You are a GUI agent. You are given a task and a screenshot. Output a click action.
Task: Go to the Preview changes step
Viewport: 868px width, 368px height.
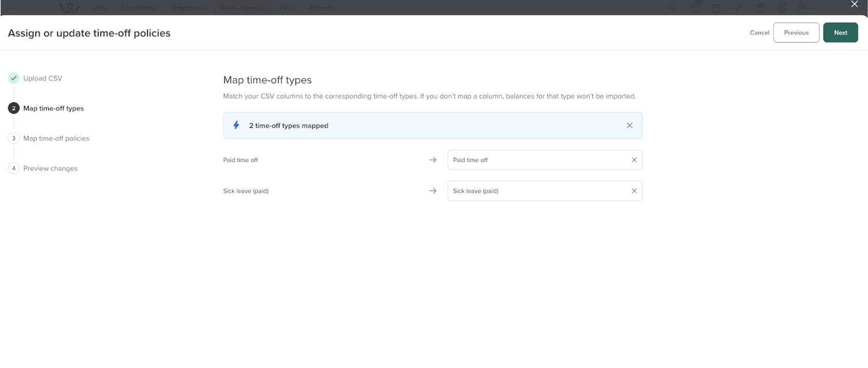50,168
